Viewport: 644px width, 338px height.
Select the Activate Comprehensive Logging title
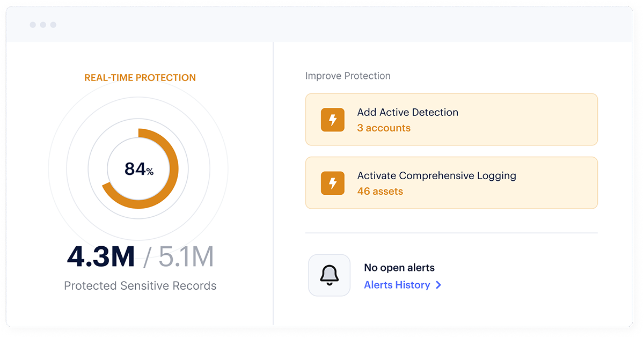436,175
